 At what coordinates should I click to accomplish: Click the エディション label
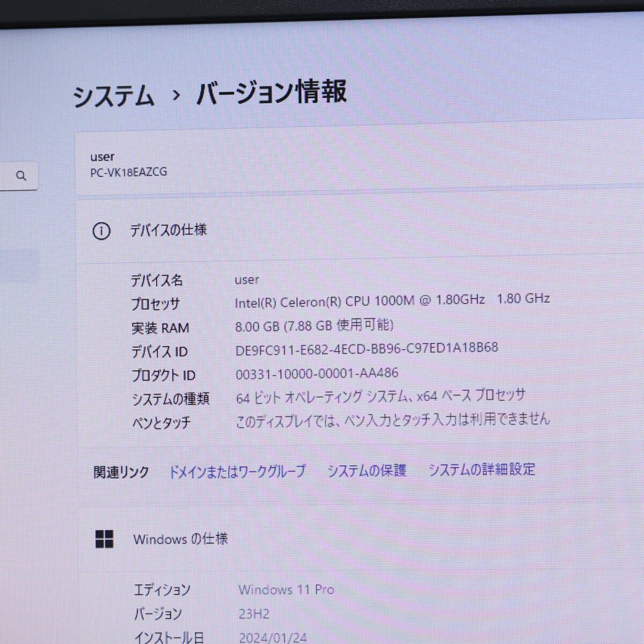162,590
